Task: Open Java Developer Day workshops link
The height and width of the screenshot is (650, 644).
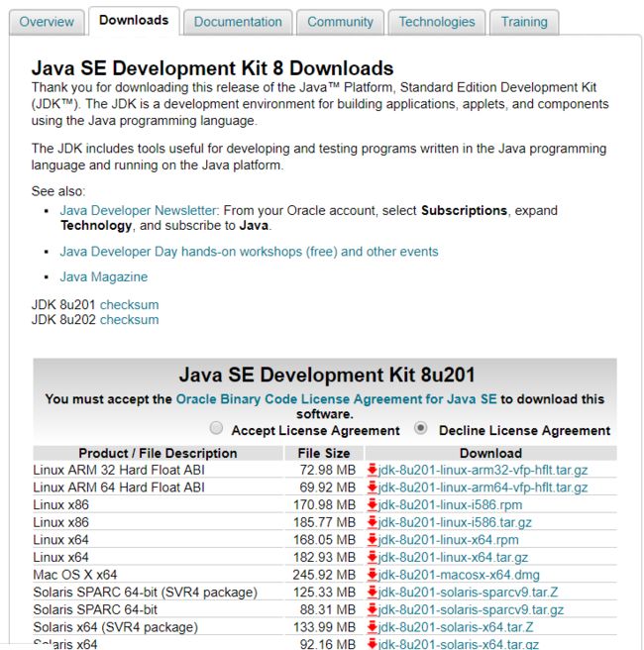Action: click(249, 252)
